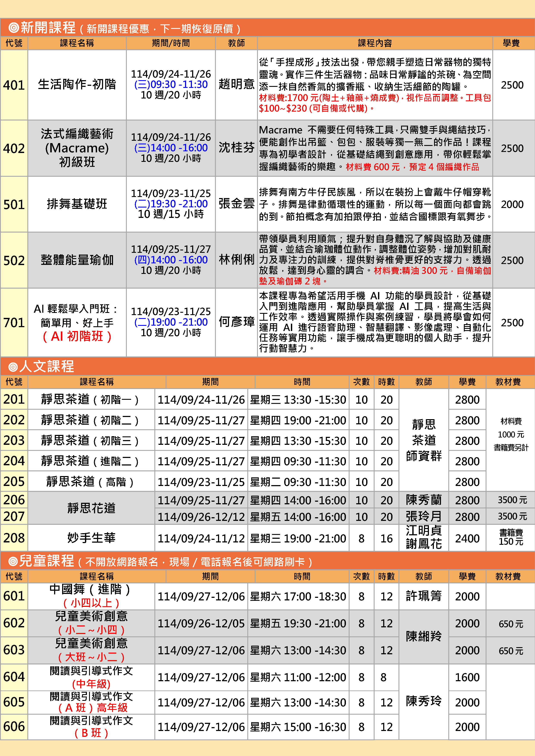Click course name 靜思茶道（初階一）
This screenshot has width=535, height=756.
click(x=90, y=399)
